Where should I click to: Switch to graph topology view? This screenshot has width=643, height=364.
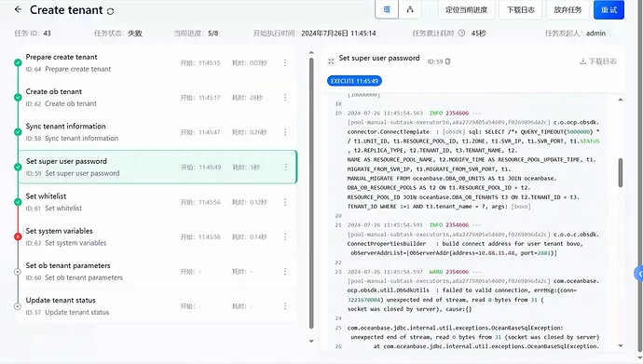(x=410, y=9)
